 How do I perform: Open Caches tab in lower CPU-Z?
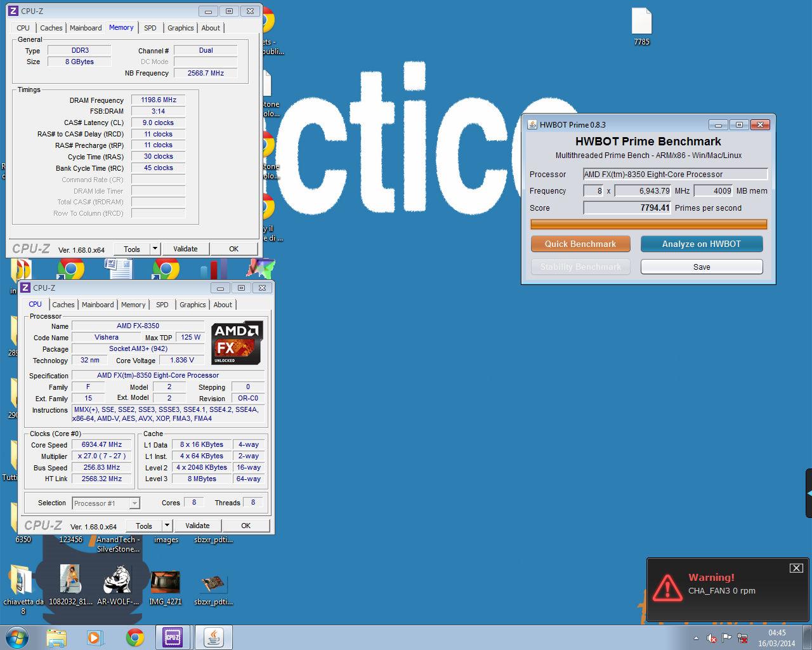[63, 305]
